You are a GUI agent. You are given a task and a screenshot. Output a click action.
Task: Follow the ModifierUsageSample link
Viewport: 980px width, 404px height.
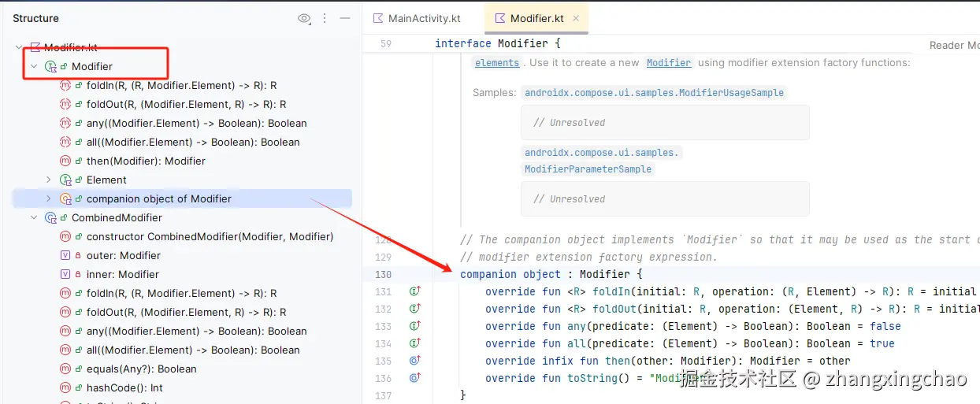pos(654,92)
